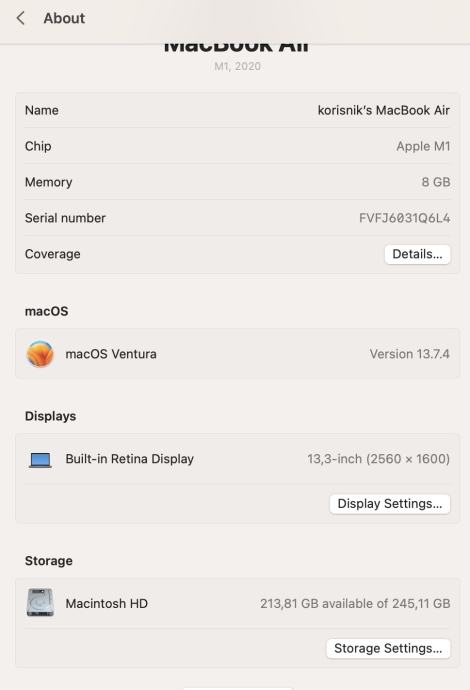Click the 8 GB memory value
The width and height of the screenshot is (470, 690).
(436, 182)
